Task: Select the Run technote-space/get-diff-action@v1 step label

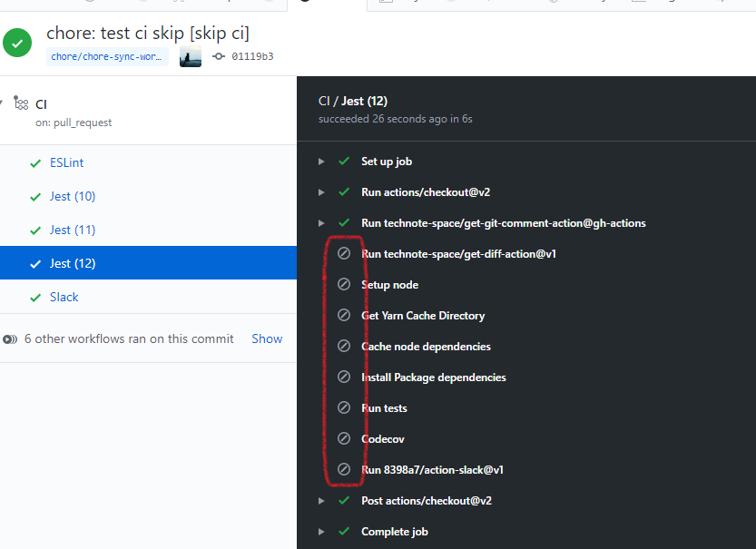Action: click(458, 254)
